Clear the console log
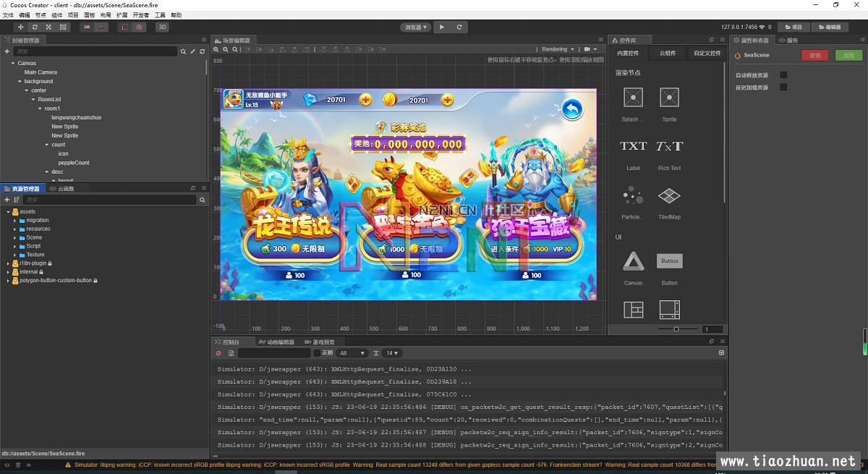Image resolution: width=868 pixels, height=474 pixels. [x=218, y=353]
